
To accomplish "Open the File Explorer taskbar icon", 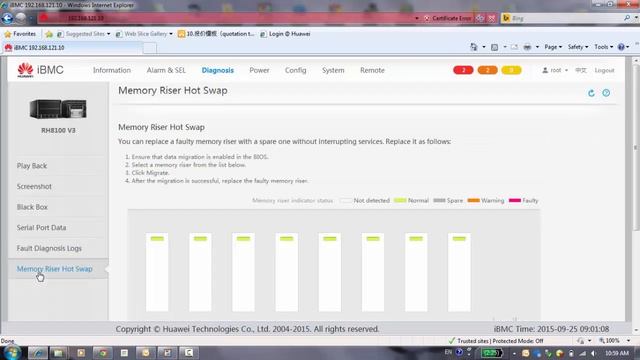I will click(58, 353).
